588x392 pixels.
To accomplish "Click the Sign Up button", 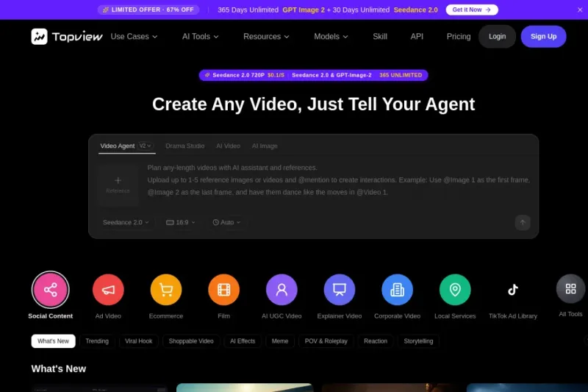I will tap(543, 36).
